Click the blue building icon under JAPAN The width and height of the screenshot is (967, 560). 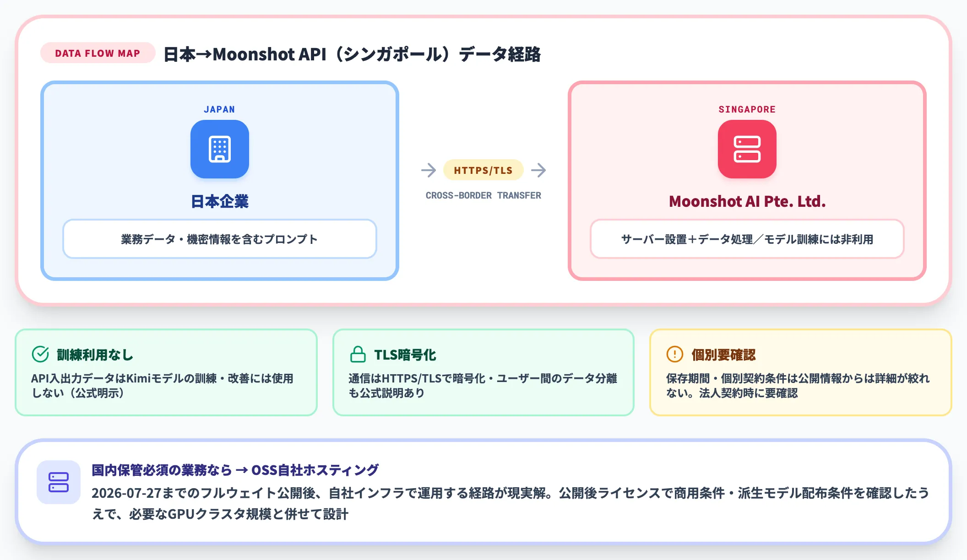click(220, 149)
